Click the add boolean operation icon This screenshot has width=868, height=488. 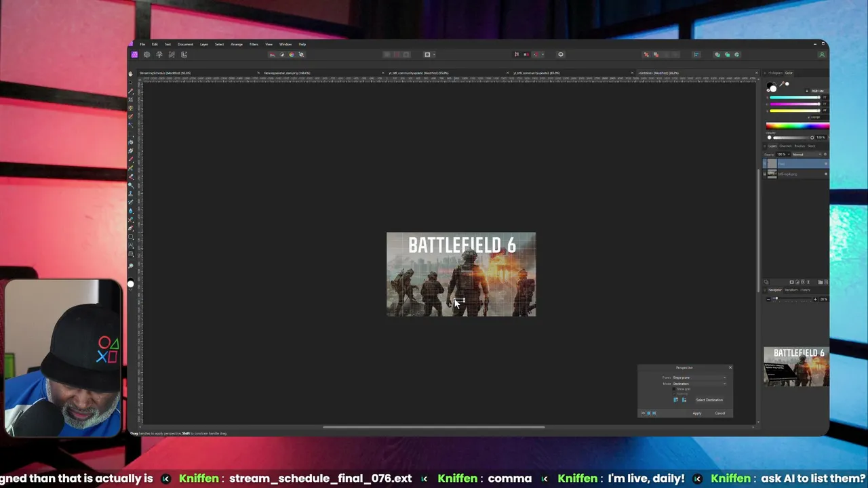(x=717, y=54)
